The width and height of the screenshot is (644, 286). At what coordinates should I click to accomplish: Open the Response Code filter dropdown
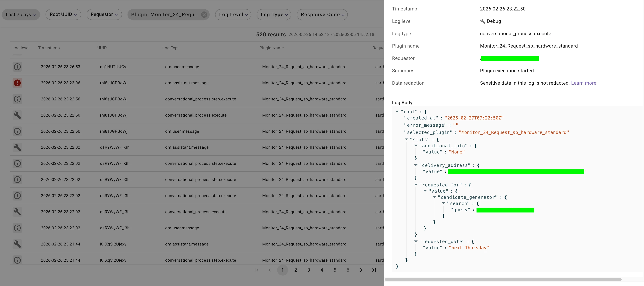pyautogui.click(x=322, y=14)
